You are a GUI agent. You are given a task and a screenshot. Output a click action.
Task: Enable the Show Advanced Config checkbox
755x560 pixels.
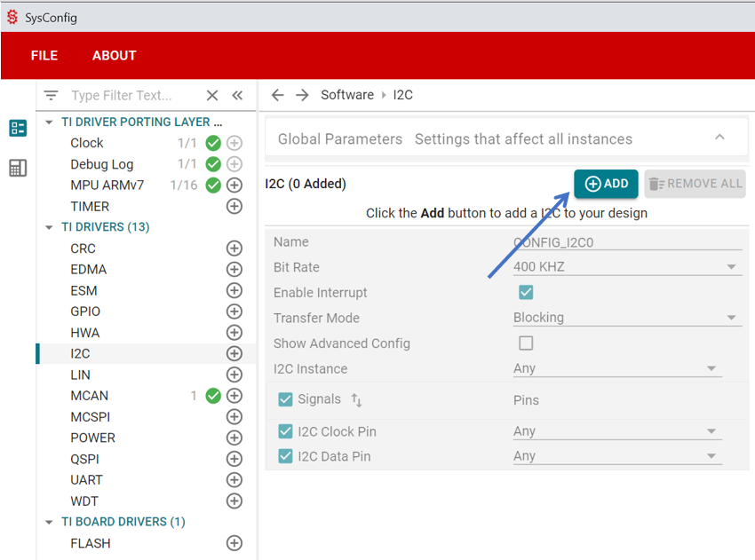(x=526, y=343)
